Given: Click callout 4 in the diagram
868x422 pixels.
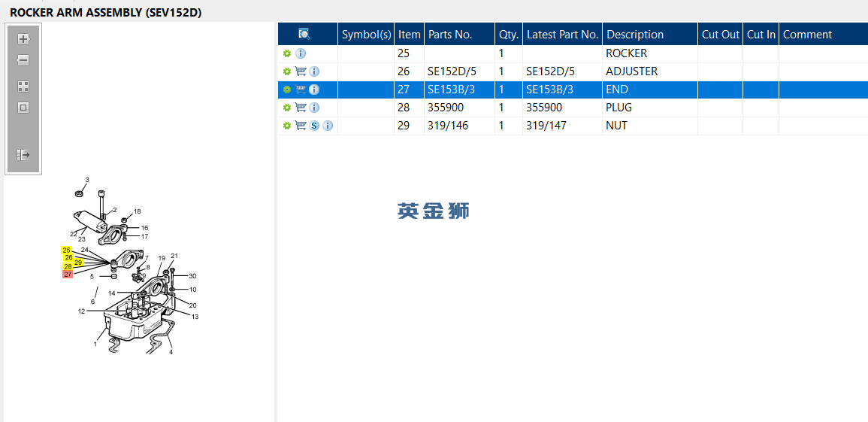Looking at the screenshot, I should [x=171, y=352].
